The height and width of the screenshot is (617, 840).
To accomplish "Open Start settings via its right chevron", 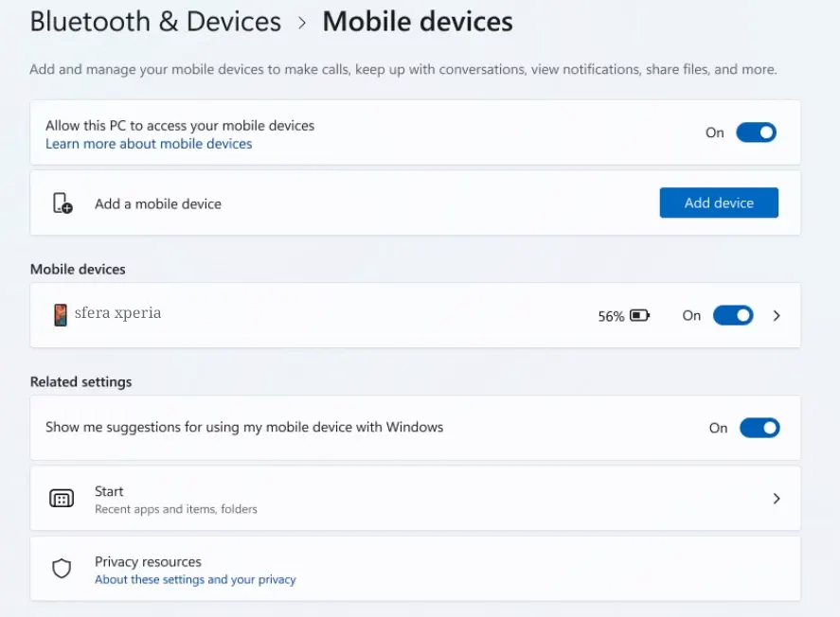I will point(777,499).
